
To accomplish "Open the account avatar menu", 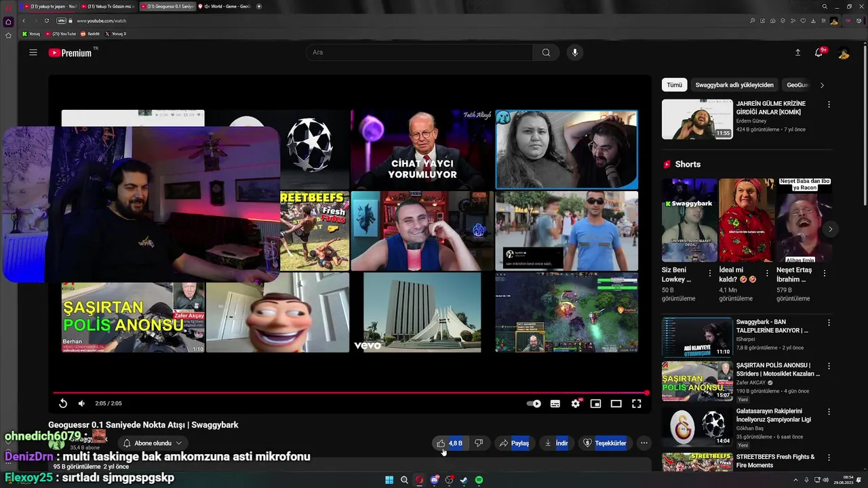I will pyautogui.click(x=844, y=53).
